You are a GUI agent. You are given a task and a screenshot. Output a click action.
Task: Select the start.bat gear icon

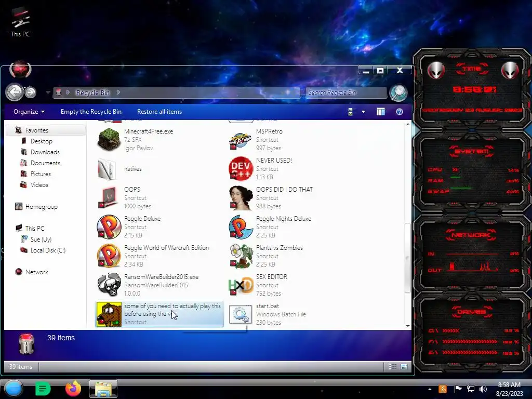241,314
